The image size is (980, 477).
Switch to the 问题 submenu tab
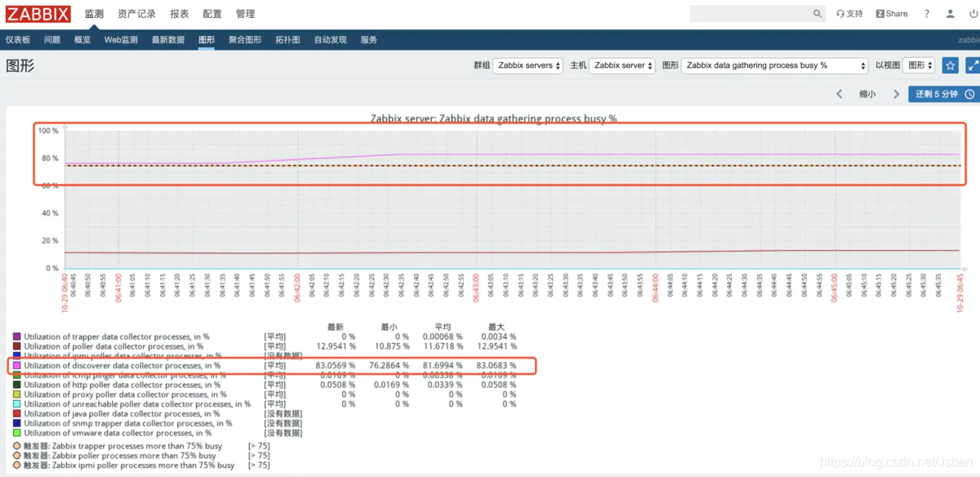52,39
